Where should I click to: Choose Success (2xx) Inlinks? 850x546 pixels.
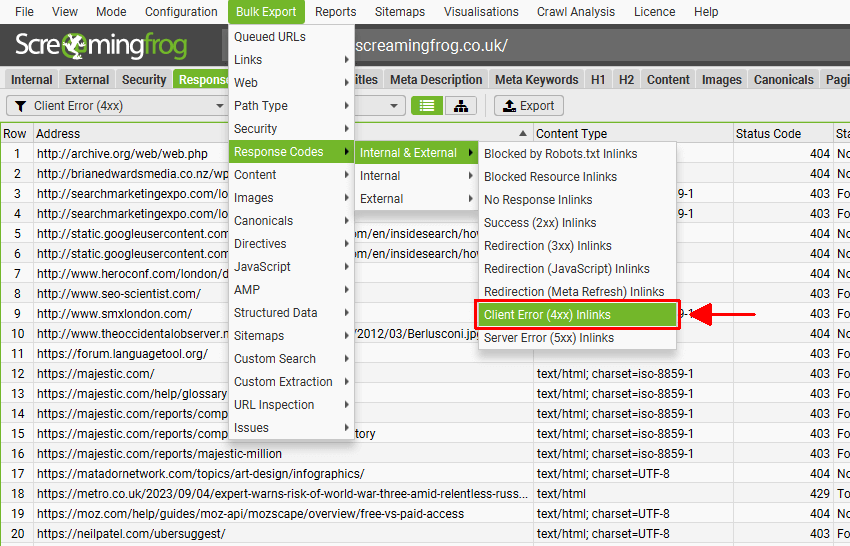[x=578, y=223]
